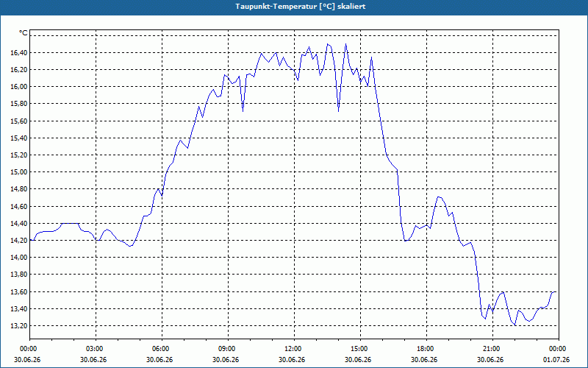Click the 09:00 time label on the x-axis
The image size is (588, 368).
click(228, 349)
